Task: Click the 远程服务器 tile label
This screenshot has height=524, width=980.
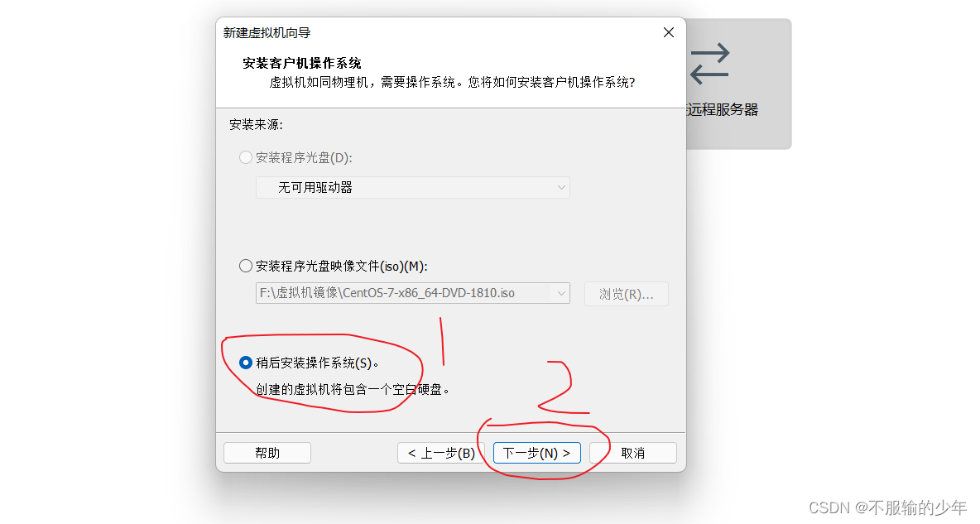Action: coord(723,109)
